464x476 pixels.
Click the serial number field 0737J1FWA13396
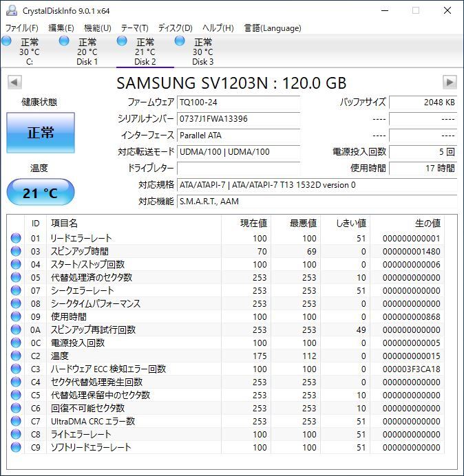click(x=238, y=119)
